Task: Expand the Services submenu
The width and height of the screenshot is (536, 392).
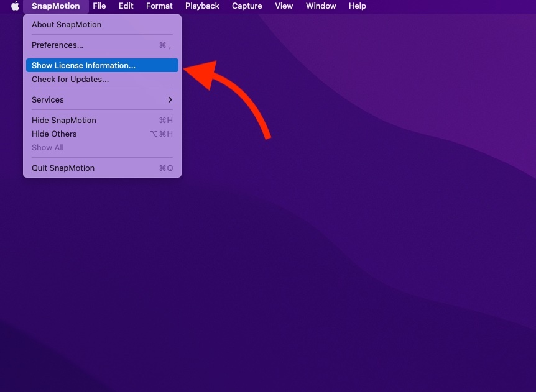Action: [x=102, y=99]
